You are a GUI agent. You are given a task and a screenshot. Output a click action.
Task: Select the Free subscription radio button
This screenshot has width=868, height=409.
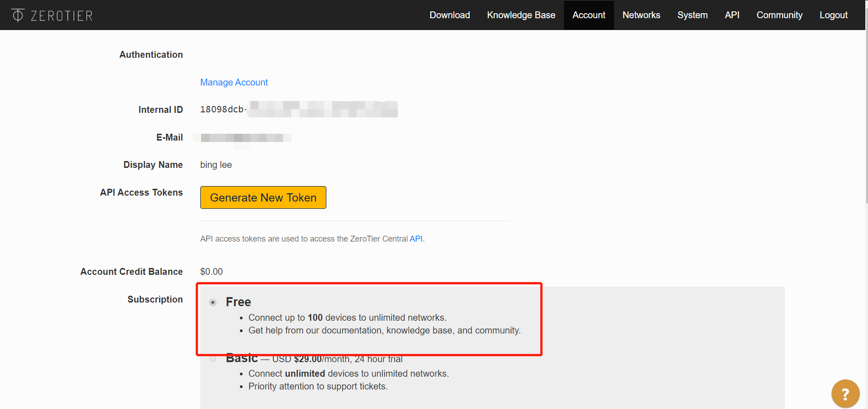(213, 303)
